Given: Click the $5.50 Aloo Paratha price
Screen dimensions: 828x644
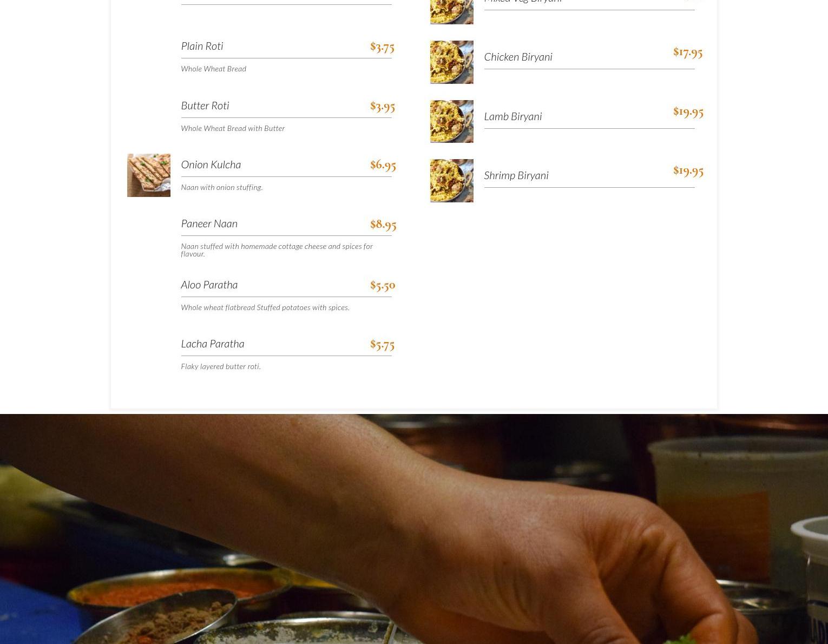Looking at the screenshot, I should click(x=383, y=285).
